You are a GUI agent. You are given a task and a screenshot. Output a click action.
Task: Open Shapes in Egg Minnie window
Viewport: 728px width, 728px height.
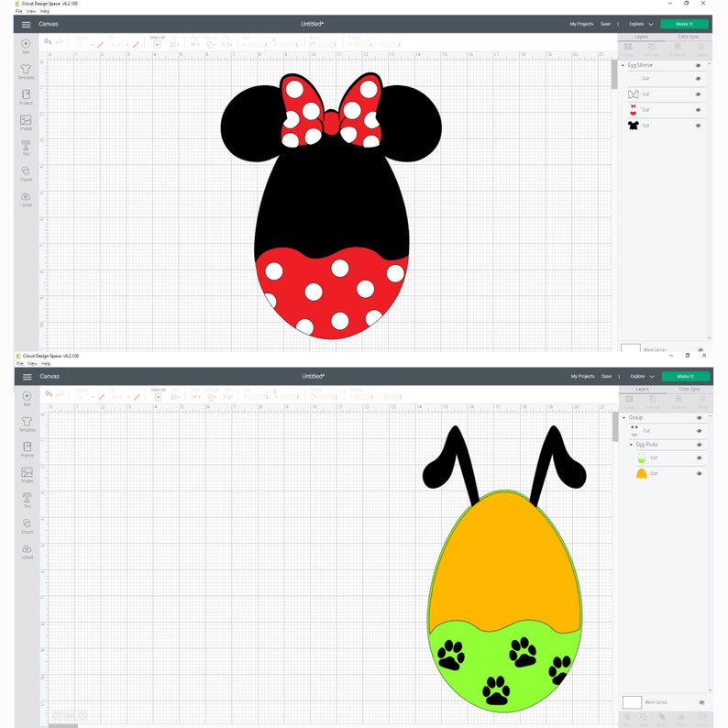(x=26, y=173)
